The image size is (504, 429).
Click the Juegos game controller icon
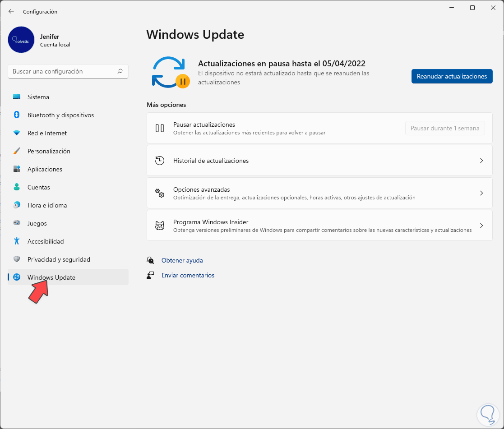[17, 223]
